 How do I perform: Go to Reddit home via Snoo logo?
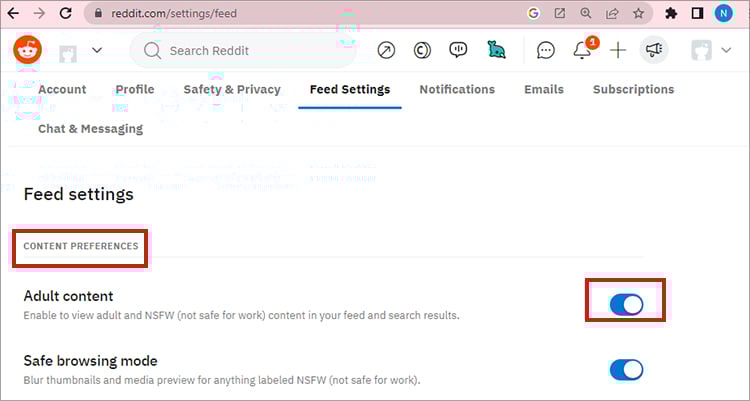[x=28, y=50]
